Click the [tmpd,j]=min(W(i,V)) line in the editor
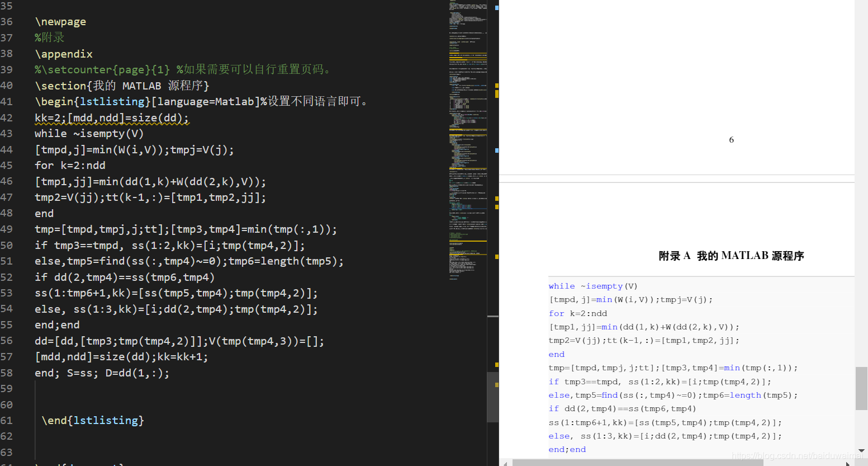The width and height of the screenshot is (868, 466). (134, 149)
